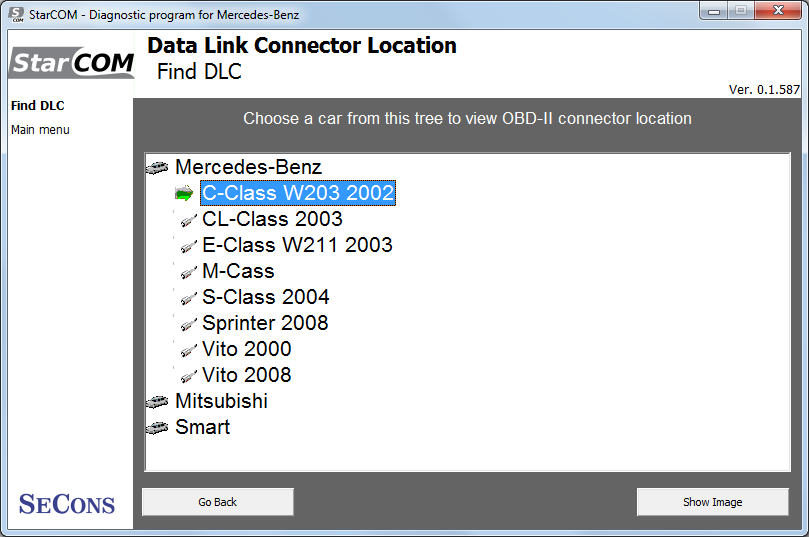The height and width of the screenshot is (537, 809).
Task: Click the connector icon beside S-Class 2004
Action: (188, 298)
